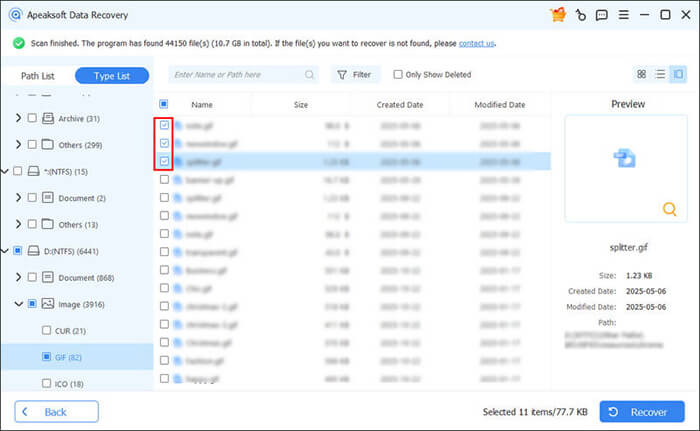This screenshot has height=431, width=700.
Task: Click the register key icon in title bar
Action: click(580, 15)
